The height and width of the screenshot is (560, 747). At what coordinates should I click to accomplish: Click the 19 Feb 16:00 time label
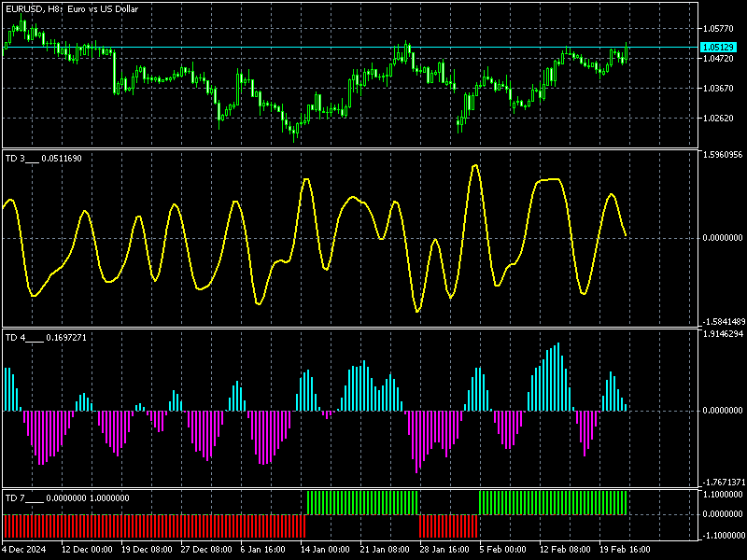tap(625, 550)
